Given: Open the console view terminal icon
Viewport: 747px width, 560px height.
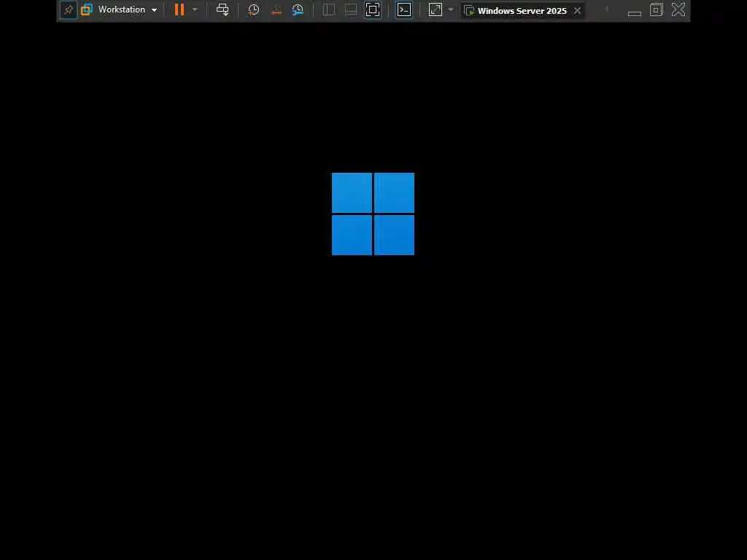Looking at the screenshot, I should [404, 9].
